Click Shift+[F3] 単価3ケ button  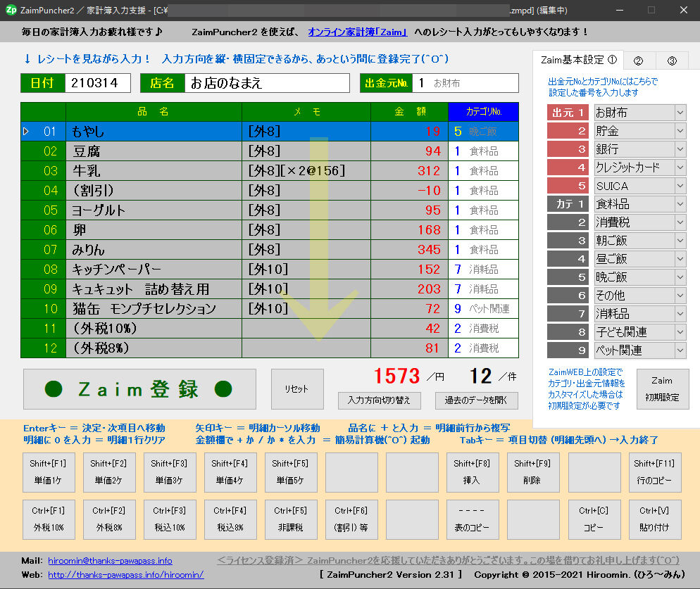click(170, 472)
